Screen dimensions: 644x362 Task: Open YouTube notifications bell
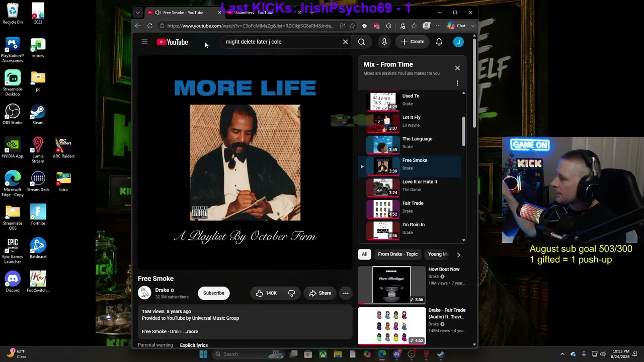click(x=439, y=42)
